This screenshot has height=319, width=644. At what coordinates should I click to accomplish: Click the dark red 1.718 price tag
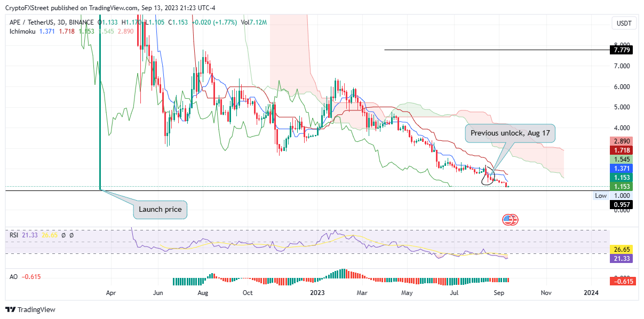(x=621, y=150)
